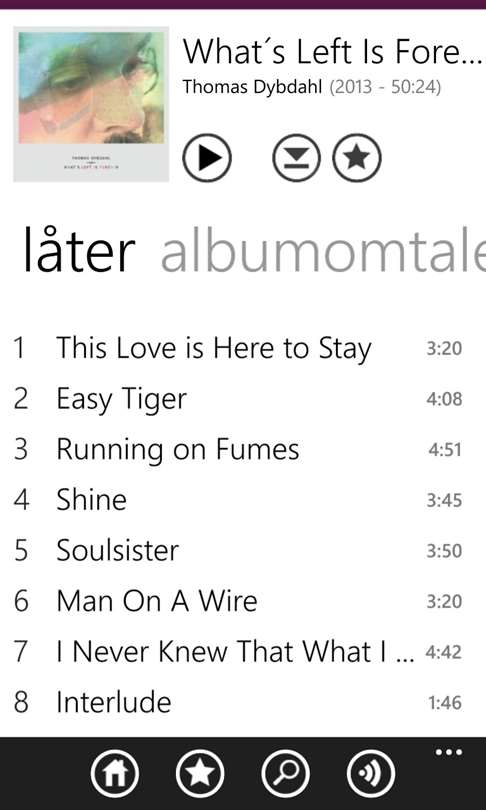Image resolution: width=486 pixels, height=810 pixels.
Task: Select track 7 I Never Knew That What I
Action: pos(238,652)
